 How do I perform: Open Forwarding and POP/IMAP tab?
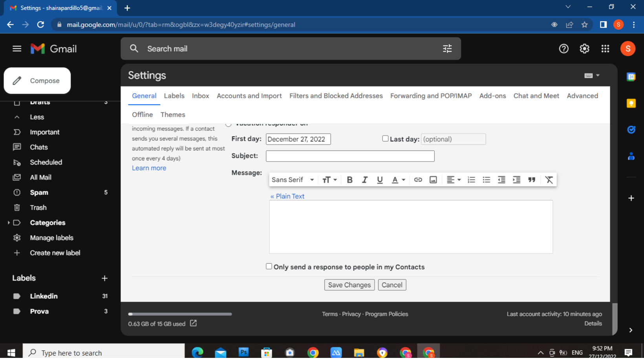[431, 96]
